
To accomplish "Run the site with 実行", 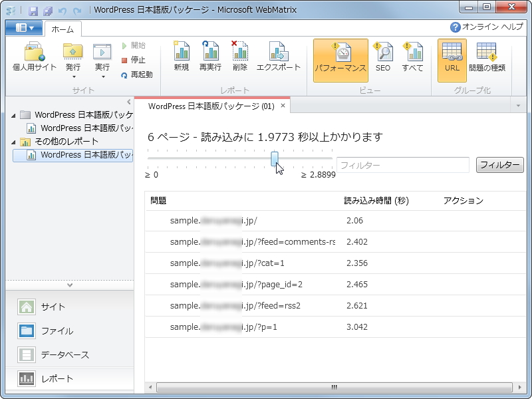I will tap(102, 53).
